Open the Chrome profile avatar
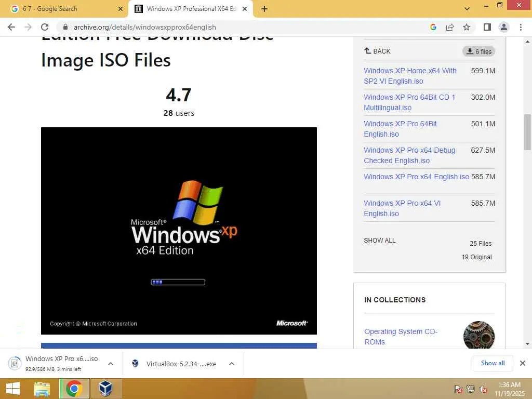 pyautogui.click(x=504, y=27)
